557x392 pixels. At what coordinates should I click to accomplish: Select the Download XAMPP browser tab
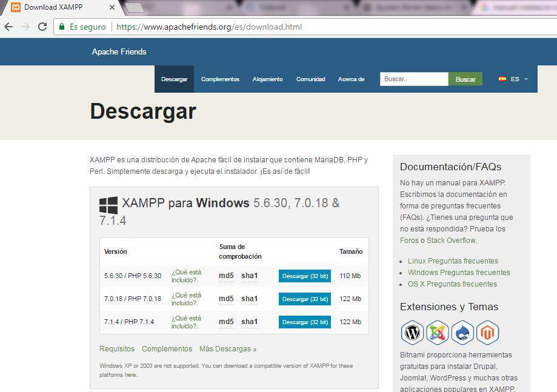[62, 7]
